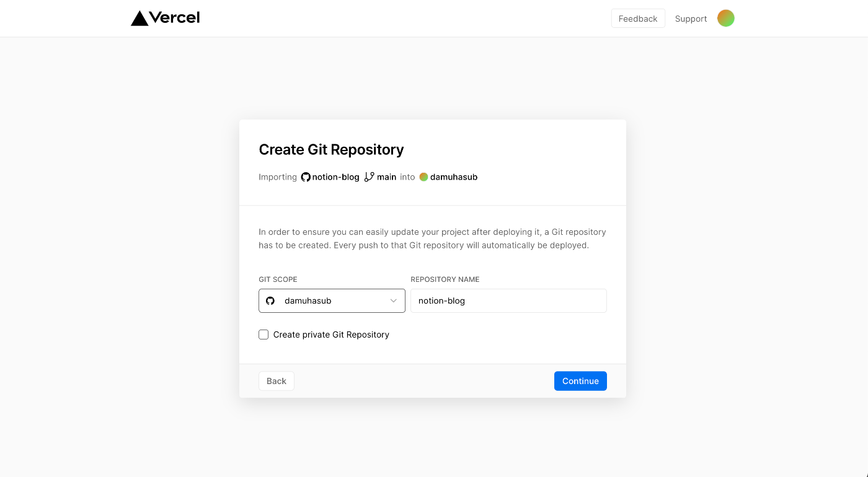Click the Vercel wordmark text
Image resolution: width=868 pixels, height=477 pixels.
pyautogui.click(x=175, y=18)
